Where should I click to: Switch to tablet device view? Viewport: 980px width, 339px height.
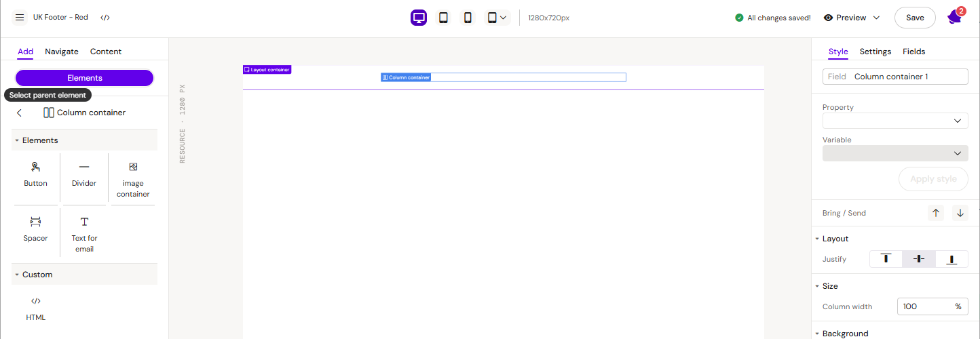coord(443,18)
